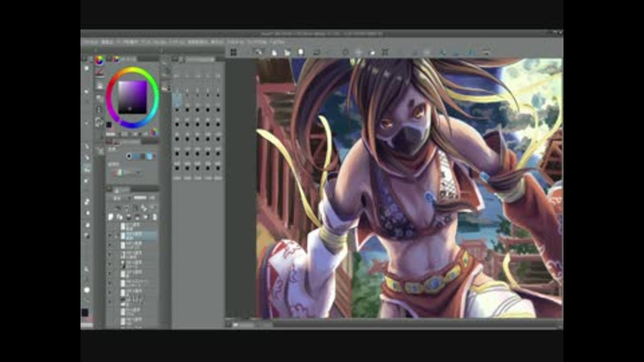Click the color wheel palette tab icon
The width and height of the screenshot is (644, 362).
point(99,60)
